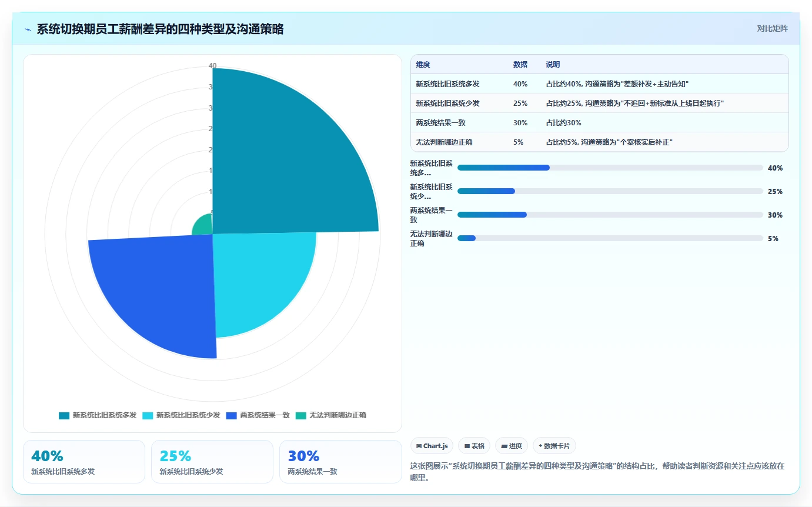The image size is (812, 507).
Task: Click legend label 新系统比旧系统少发
Action: click(x=188, y=415)
